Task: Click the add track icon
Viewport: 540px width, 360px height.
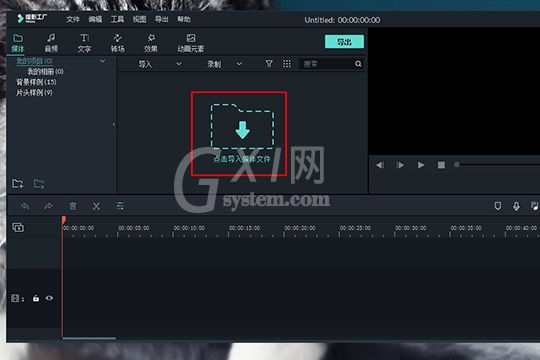Action: tap(18, 227)
